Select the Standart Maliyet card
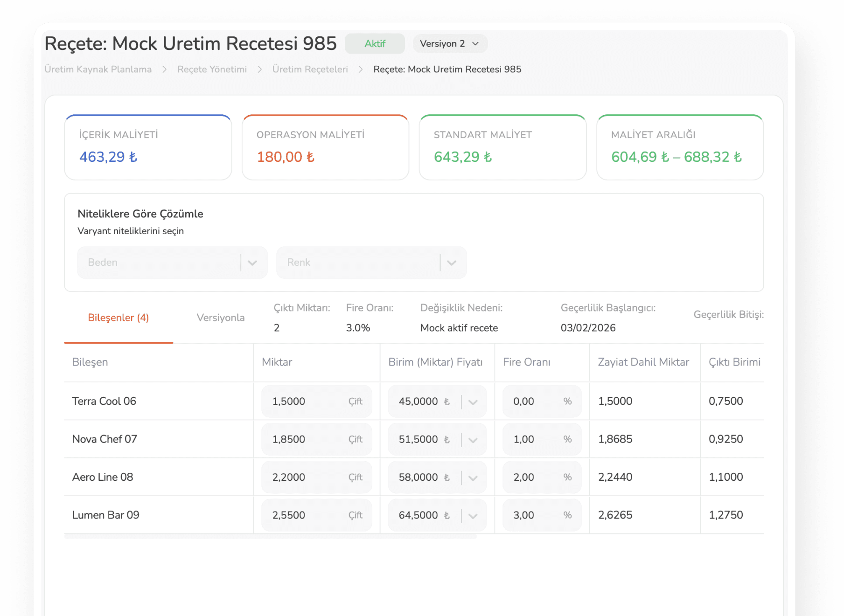Image resolution: width=844 pixels, height=616 pixels. point(503,147)
